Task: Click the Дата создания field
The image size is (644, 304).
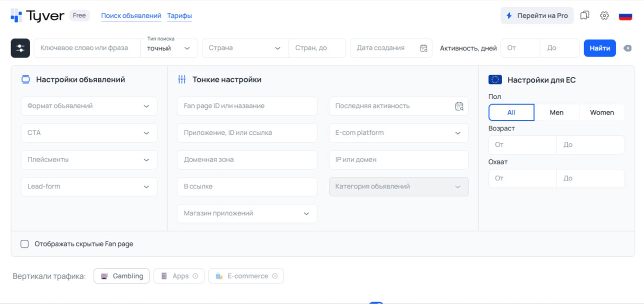Action: 391,48
